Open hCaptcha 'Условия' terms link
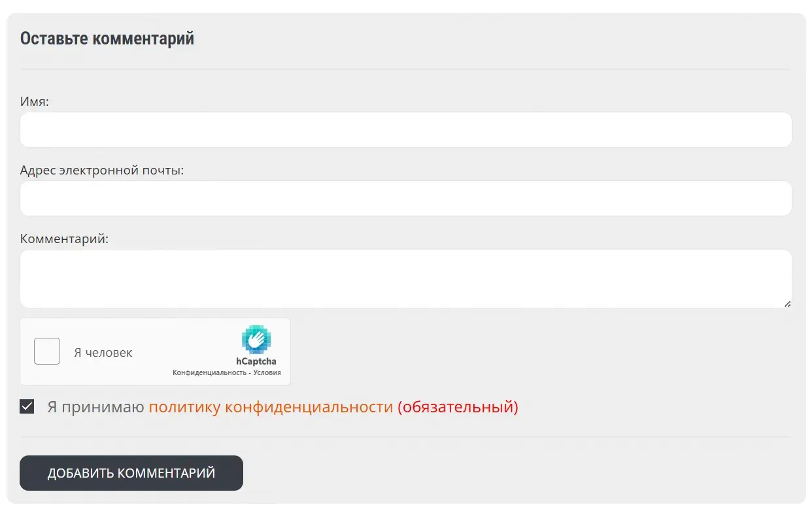The image size is (812, 509). pos(267,373)
